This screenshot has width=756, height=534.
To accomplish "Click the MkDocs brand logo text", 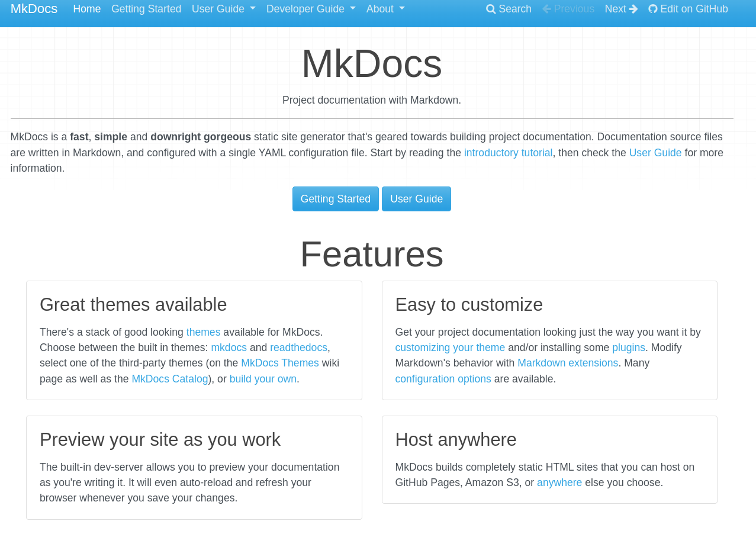I will (34, 9).
